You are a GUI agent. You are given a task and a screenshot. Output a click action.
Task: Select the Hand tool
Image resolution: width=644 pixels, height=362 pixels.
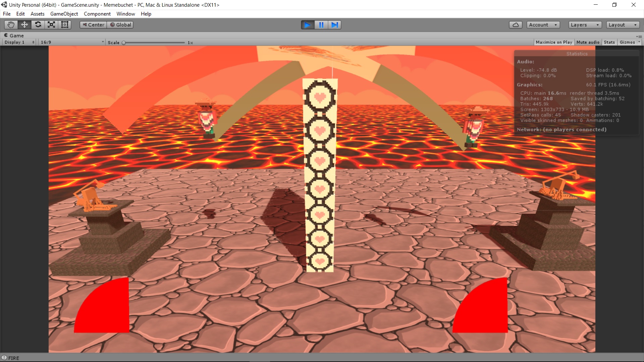click(x=11, y=25)
